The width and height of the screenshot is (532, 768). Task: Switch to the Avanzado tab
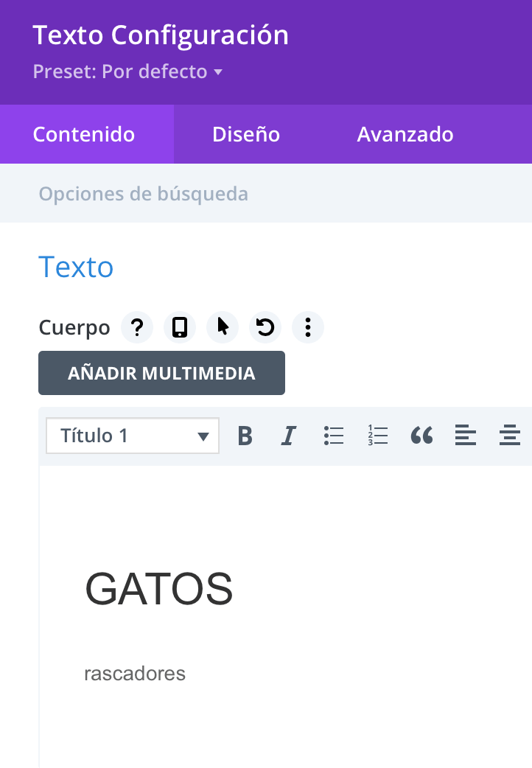point(405,134)
